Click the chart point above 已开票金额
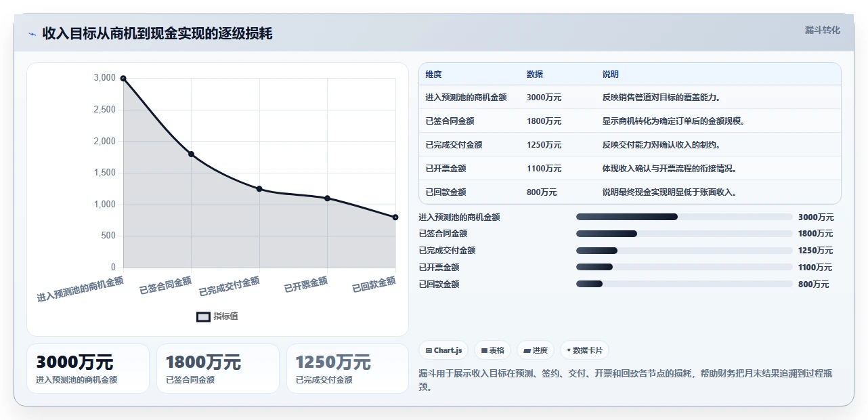The width and height of the screenshot is (868, 420). click(x=327, y=198)
